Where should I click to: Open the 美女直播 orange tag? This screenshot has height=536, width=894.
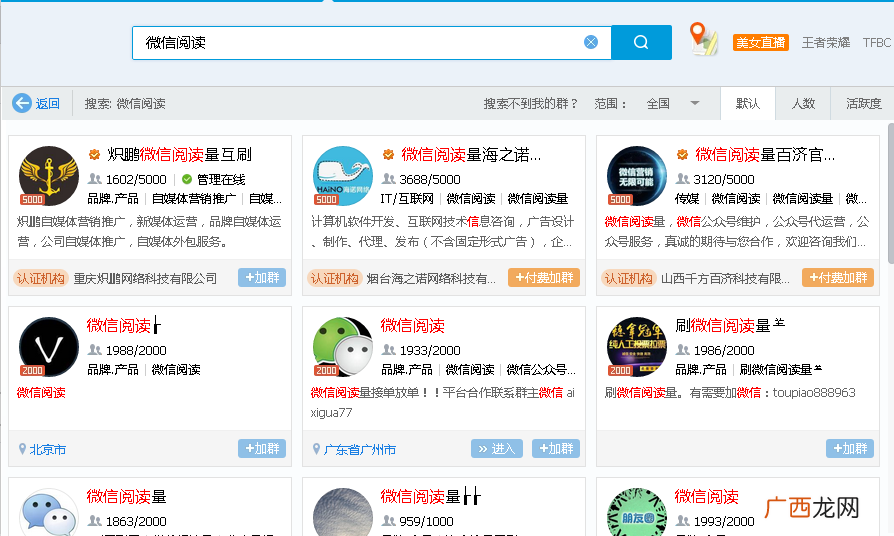click(x=761, y=43)
